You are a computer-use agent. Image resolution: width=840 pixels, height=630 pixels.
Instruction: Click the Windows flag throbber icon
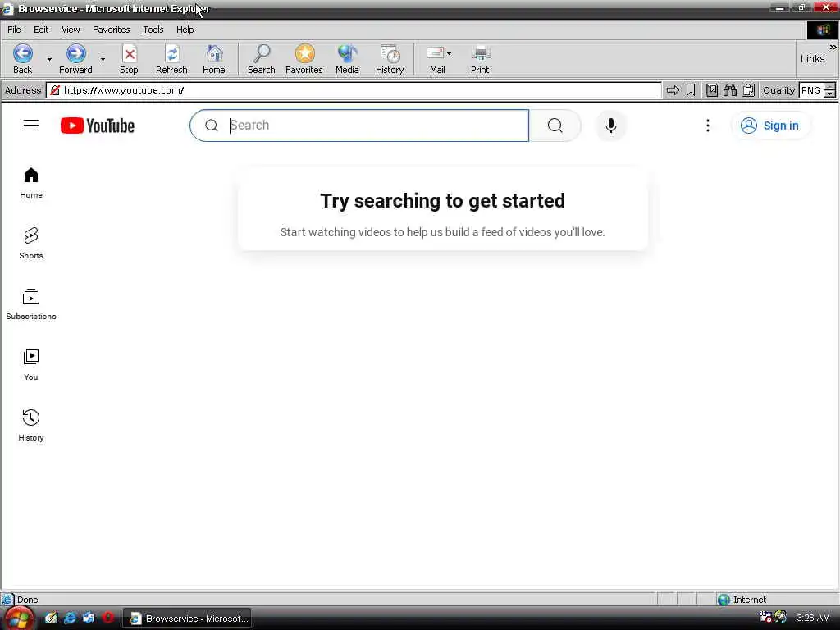click(823, 30)
